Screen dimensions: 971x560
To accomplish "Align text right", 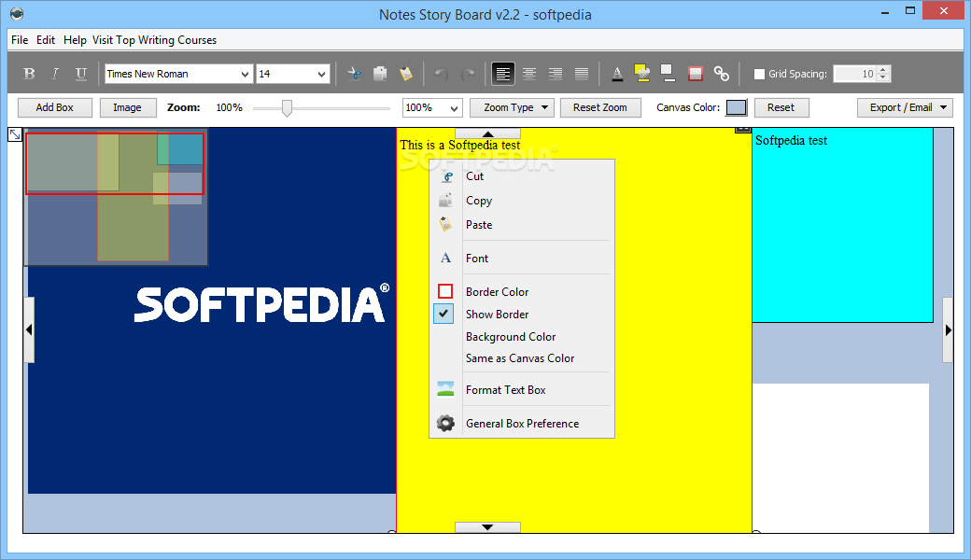I will (x=556, y=74).
